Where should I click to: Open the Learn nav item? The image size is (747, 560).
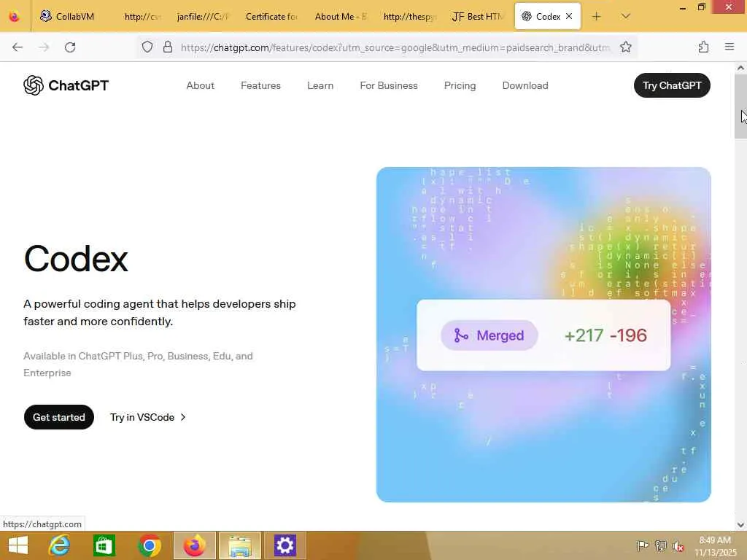click(320, 86)
